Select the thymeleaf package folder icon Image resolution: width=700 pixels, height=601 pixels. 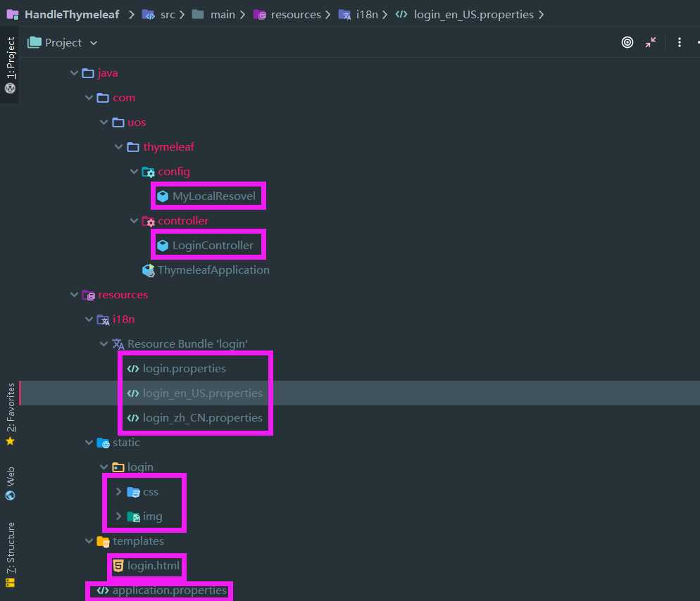tap(133, 147)
